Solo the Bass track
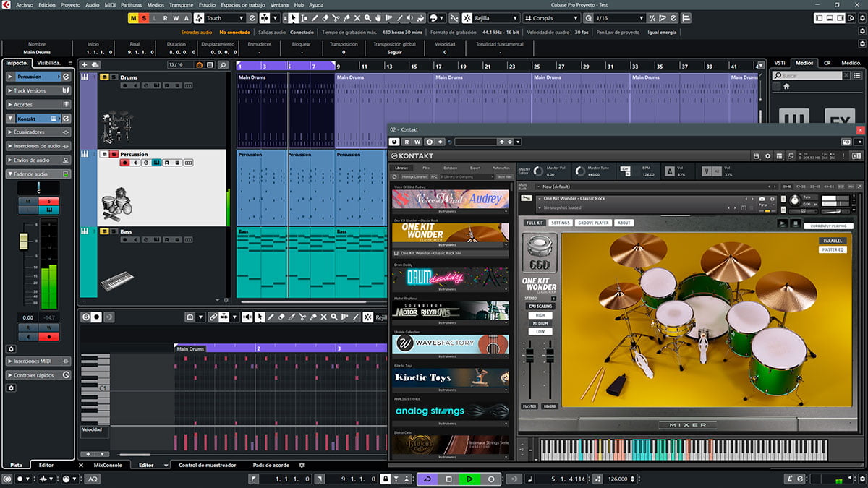The width and height of the screenshot is (868, 488). [x=113, y=231]
